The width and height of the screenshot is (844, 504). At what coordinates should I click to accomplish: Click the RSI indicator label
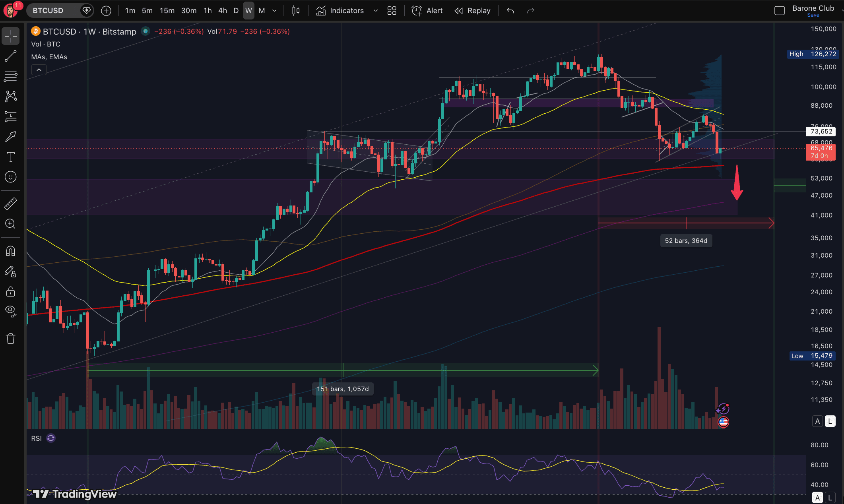click(x=36, y=438)
